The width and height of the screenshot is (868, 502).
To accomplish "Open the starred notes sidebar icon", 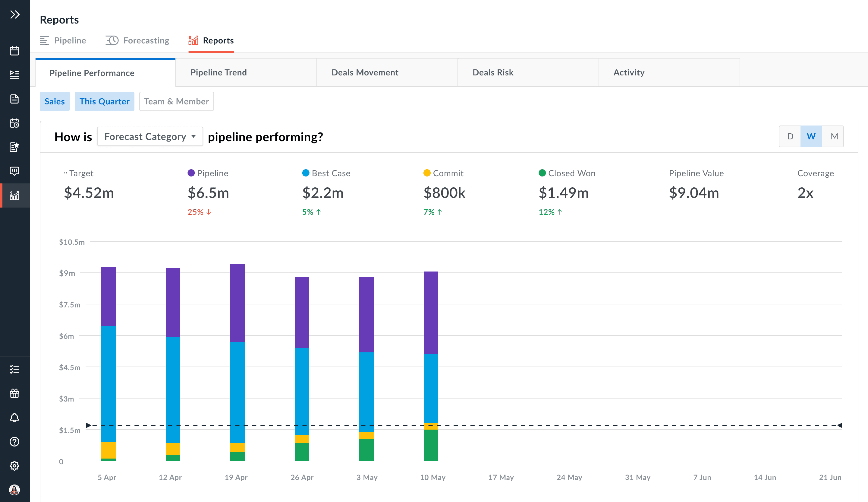I will [x=14, y=147].
